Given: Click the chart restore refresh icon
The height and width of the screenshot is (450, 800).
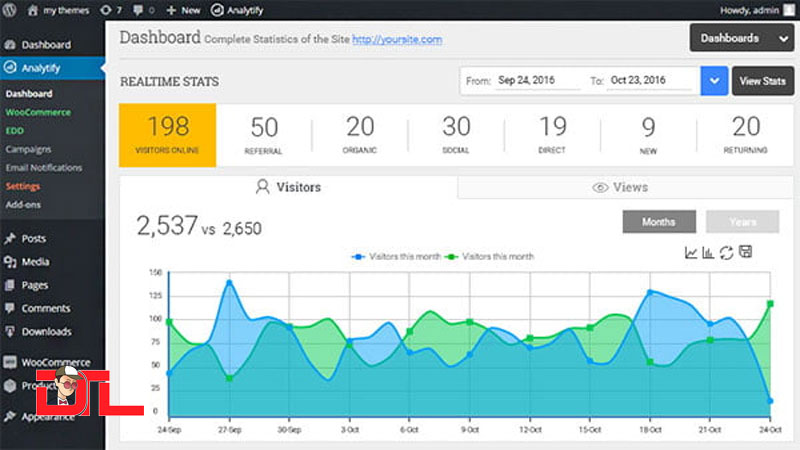Looking at the screenshot, I should coord(727,253).
